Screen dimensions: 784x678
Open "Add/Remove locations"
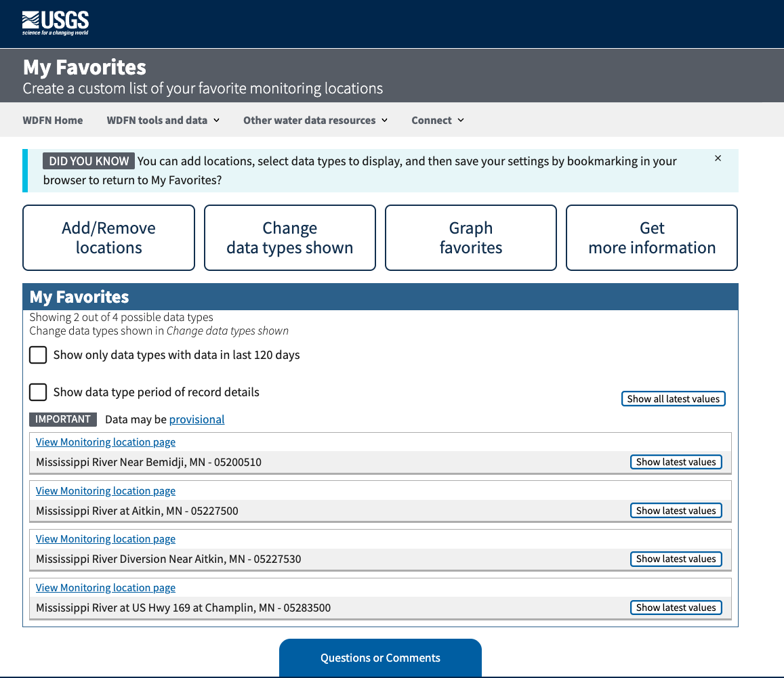tap(108, 237)
